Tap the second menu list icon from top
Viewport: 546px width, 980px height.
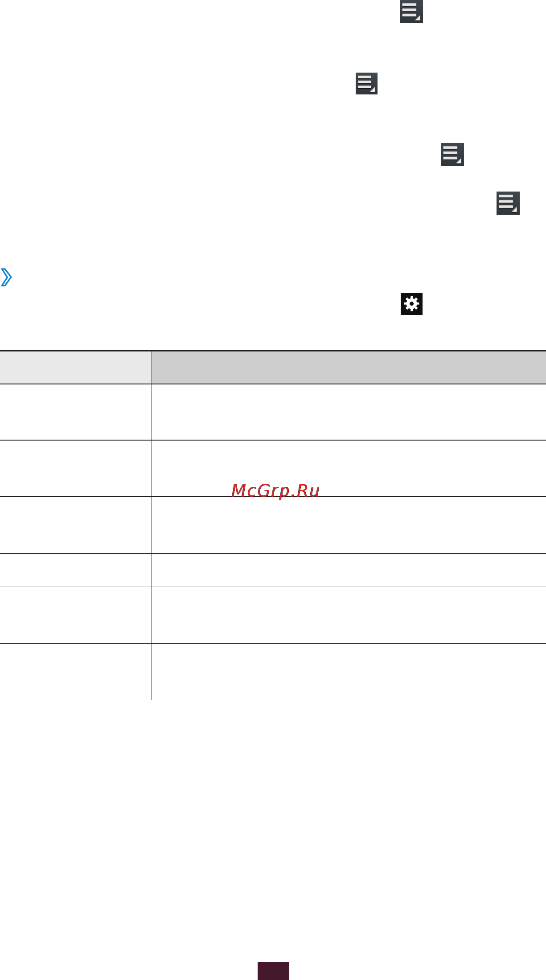366,83
